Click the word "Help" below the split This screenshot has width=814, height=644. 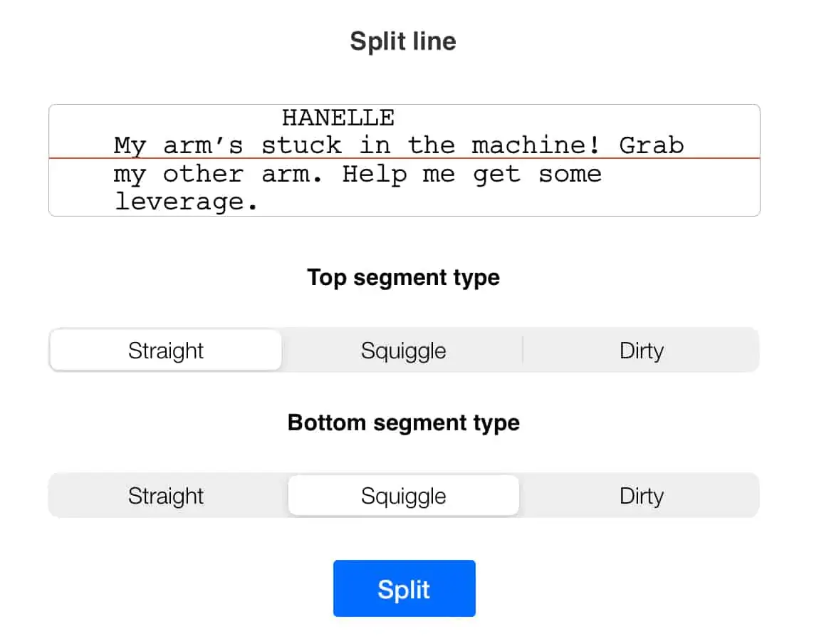click(375, 175)
